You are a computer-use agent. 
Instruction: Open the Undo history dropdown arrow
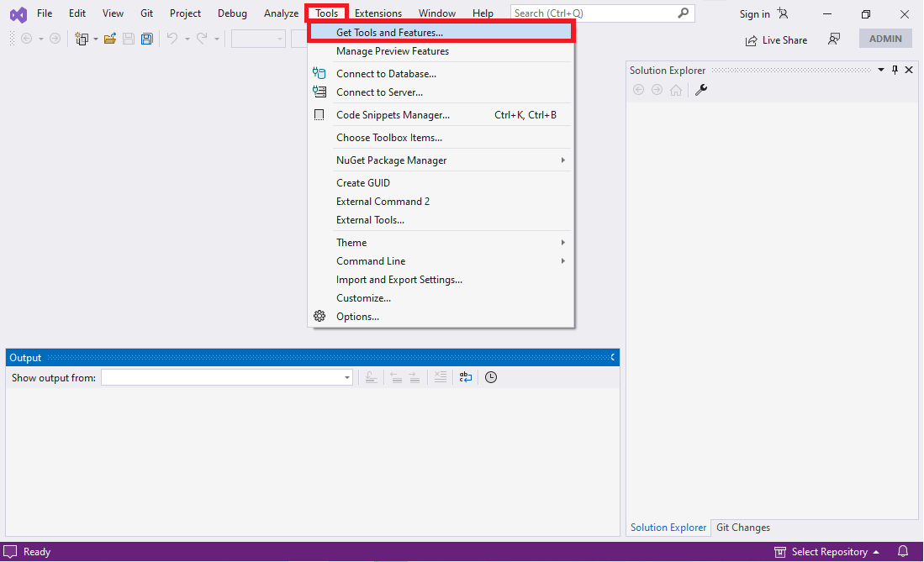(187, 39)
